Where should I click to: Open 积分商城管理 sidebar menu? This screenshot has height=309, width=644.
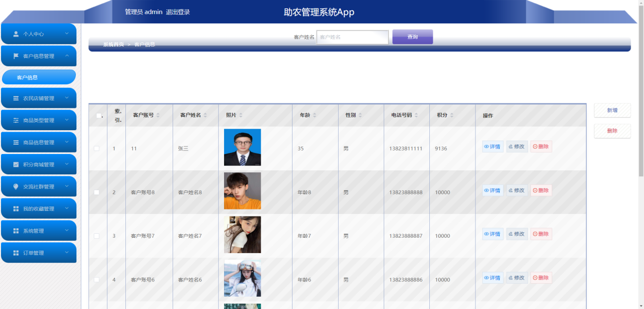click(39, 164)
